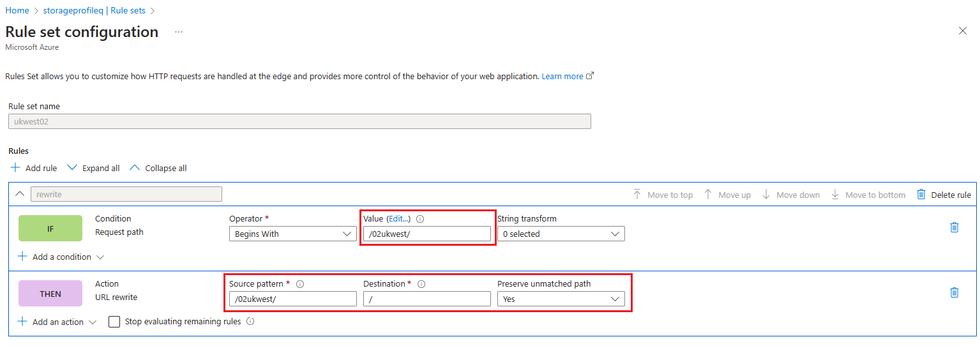The width and height of the screenshot is (980, 346).
Task: Delete the IF condition with trash icon
Action: (x=954, y=227)
